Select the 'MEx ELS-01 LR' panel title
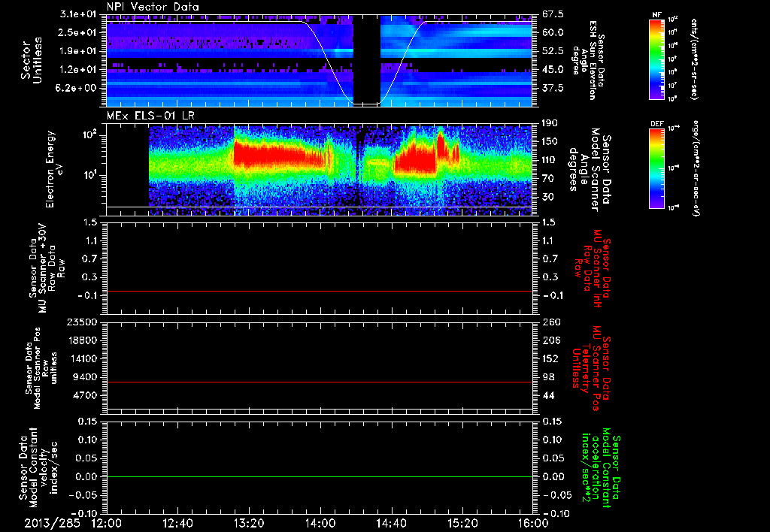Screen dimensions: 770x532 point(150,116)
